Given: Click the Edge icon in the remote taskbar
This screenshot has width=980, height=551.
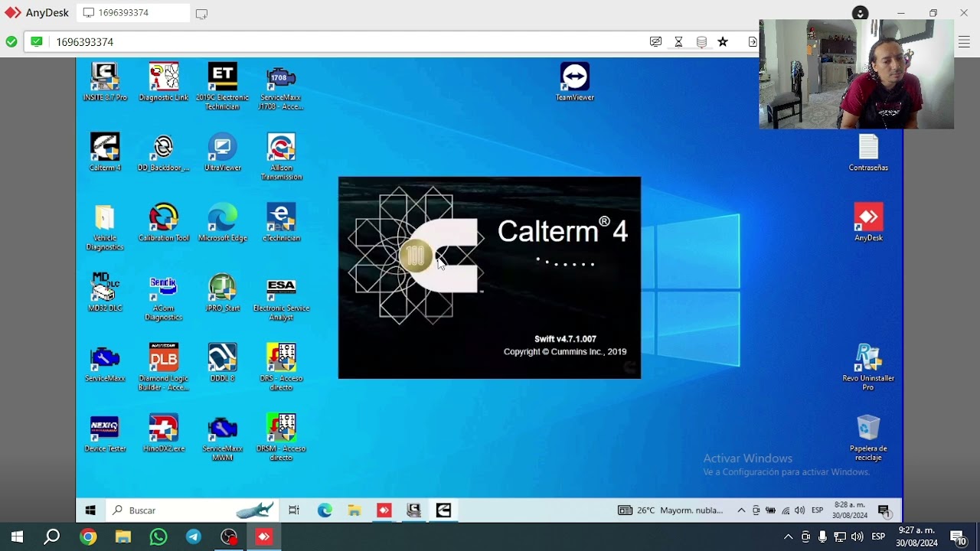Looking at the screenshot, I should (325, 510).
